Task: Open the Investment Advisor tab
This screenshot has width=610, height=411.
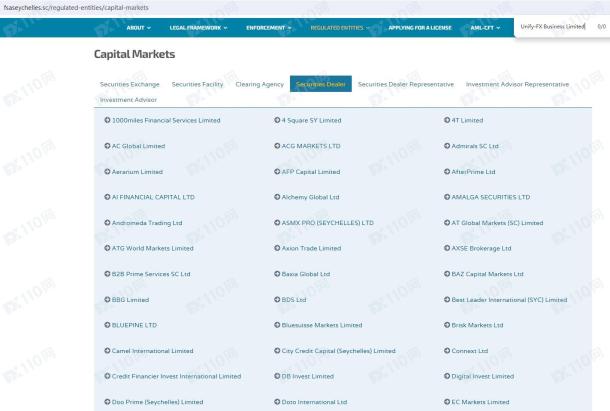Action: tap(128, 100)
